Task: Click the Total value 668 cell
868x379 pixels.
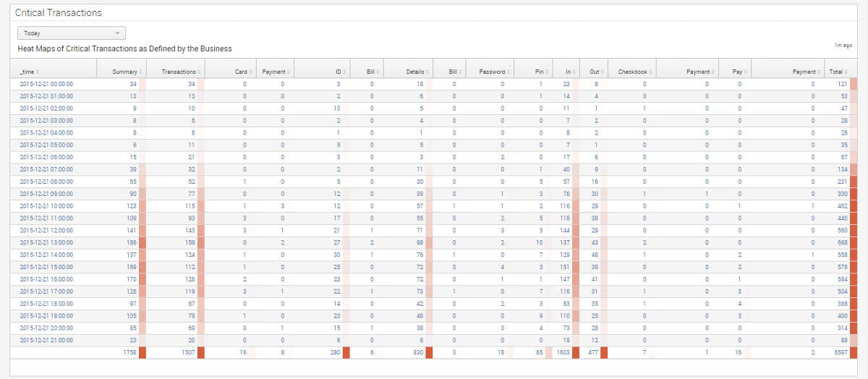Action: click(838, 241)
